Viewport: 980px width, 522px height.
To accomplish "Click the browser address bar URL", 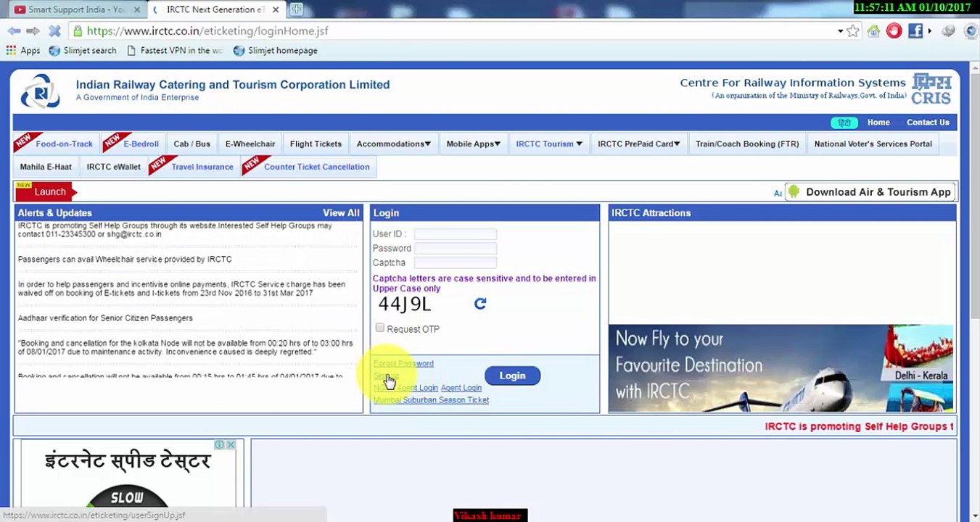I will pos(207,31).
